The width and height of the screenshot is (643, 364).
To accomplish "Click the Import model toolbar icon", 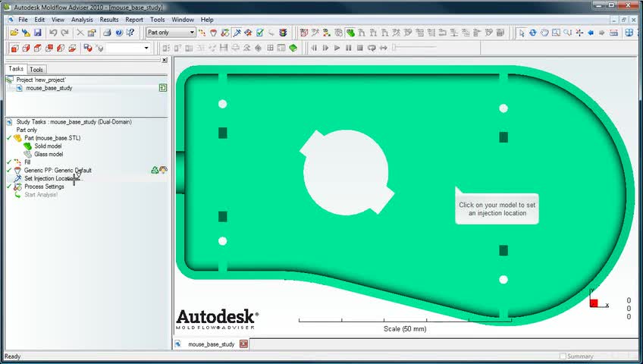I will (x=26, y=33).
